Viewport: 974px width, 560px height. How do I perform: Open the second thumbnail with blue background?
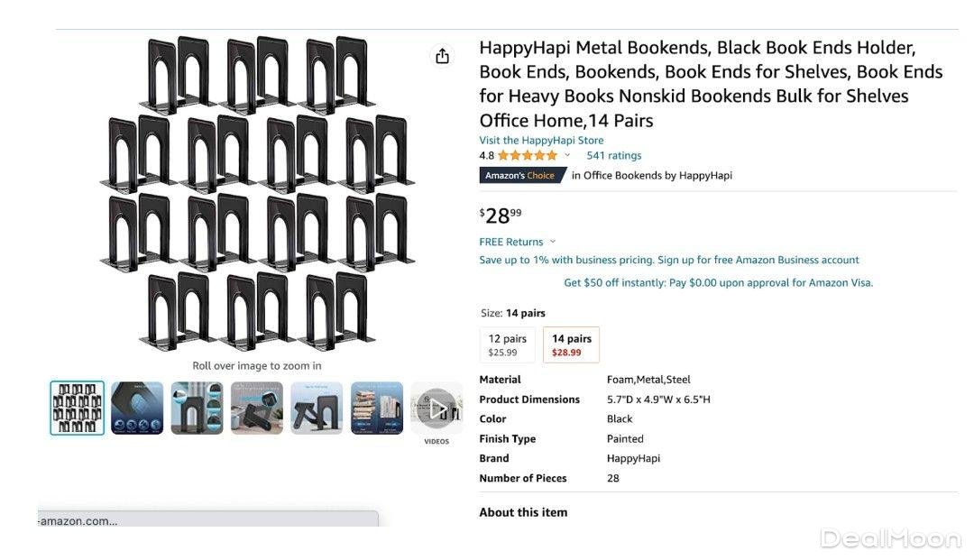(x=137, y=409)
